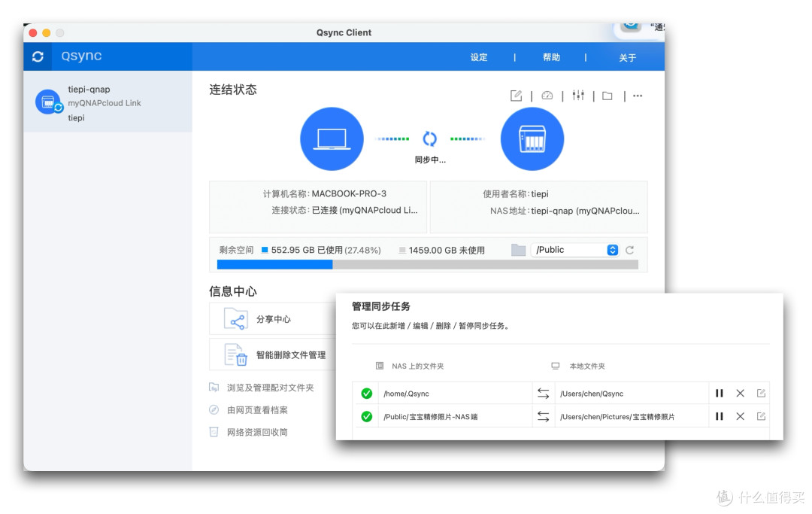This screenshot has height=514, width=812.
Task: Click the folder icon beside /Public
Action: pos(518,250)
